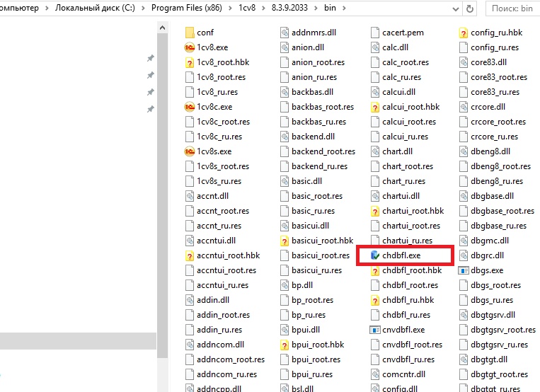540x392 pixels.
Task: Select file addin_root.res
Action: click(x=217, y=315)
